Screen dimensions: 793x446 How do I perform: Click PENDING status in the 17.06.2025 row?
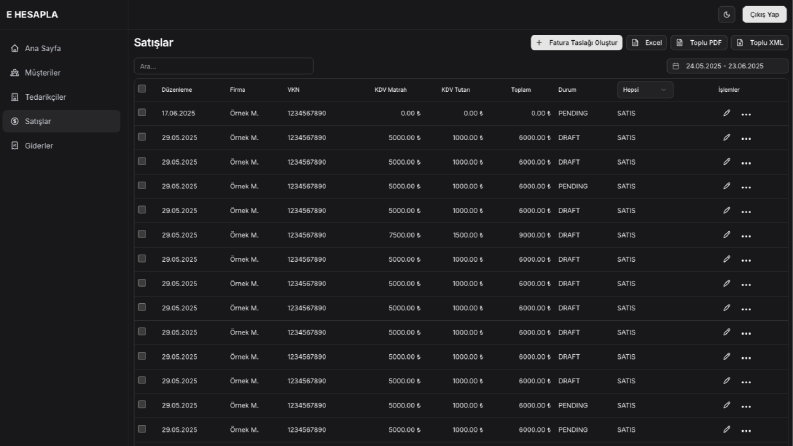point(573,114)
